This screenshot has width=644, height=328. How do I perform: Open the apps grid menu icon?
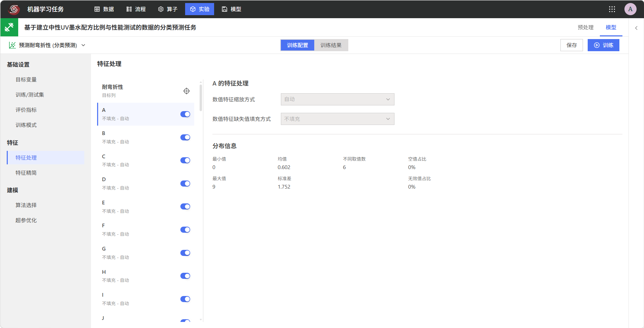[x=612, y=9]
